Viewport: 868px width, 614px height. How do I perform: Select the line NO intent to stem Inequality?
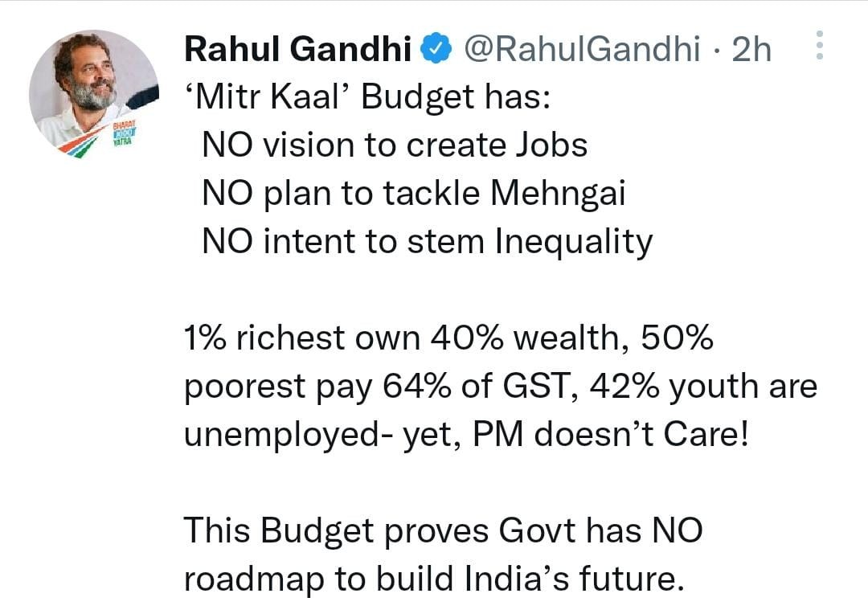coord(428,243)
